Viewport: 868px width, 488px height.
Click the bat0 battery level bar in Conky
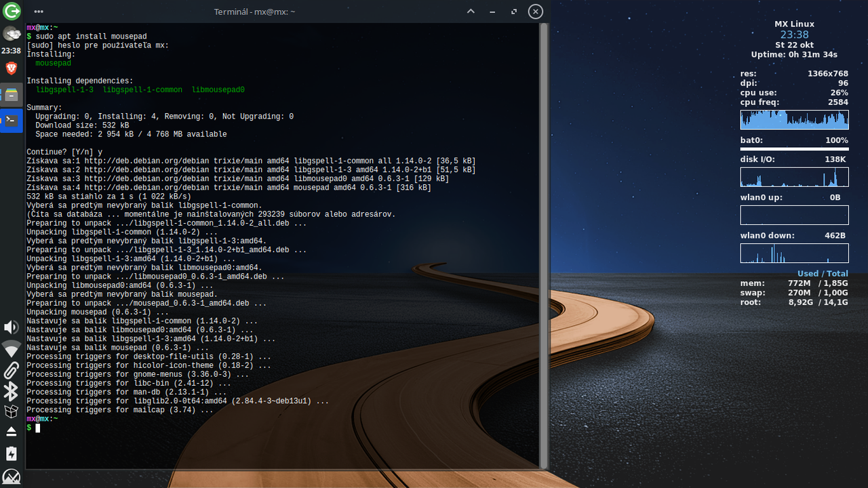[794, 148]
